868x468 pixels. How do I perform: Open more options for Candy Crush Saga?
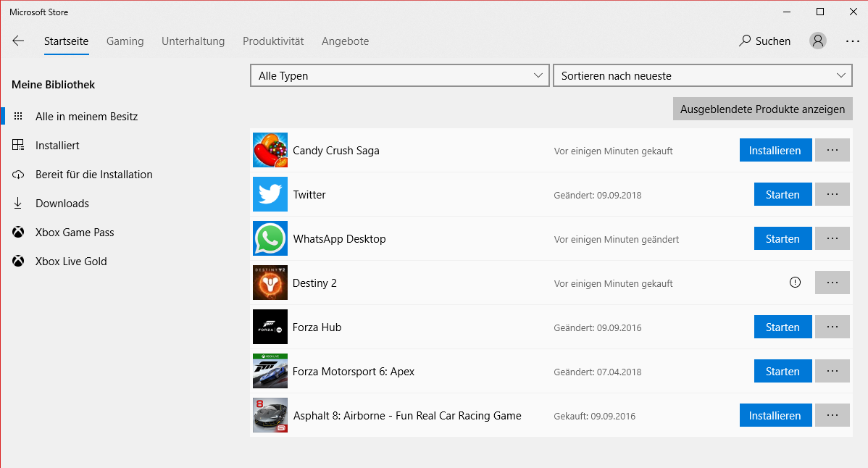click(832, 150)
